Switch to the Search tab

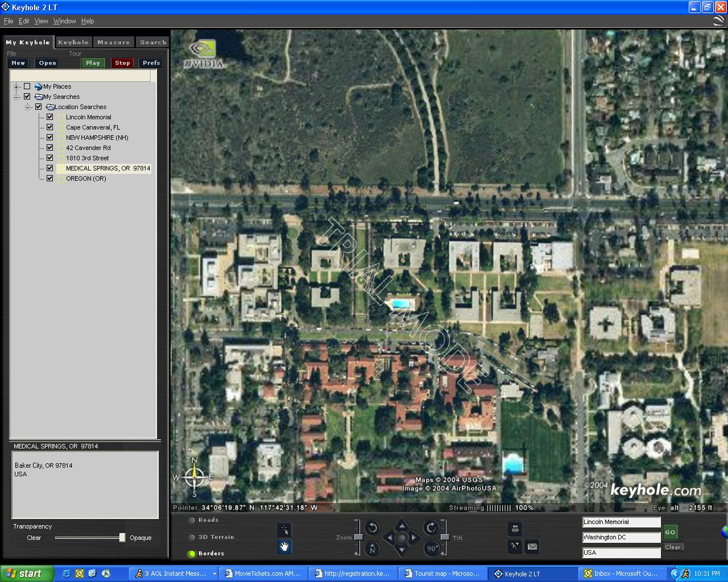(153, 42)
